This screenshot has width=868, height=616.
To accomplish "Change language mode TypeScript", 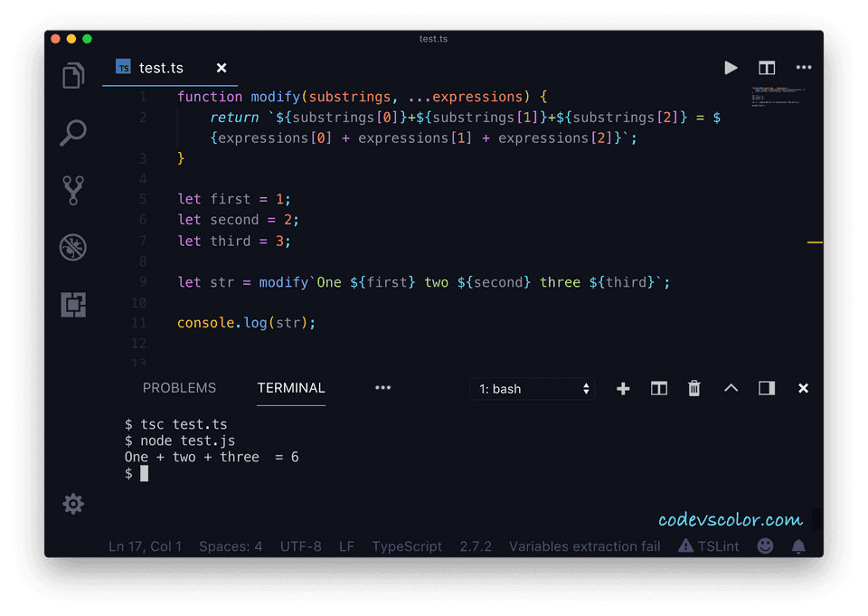I will coord(407,546).
